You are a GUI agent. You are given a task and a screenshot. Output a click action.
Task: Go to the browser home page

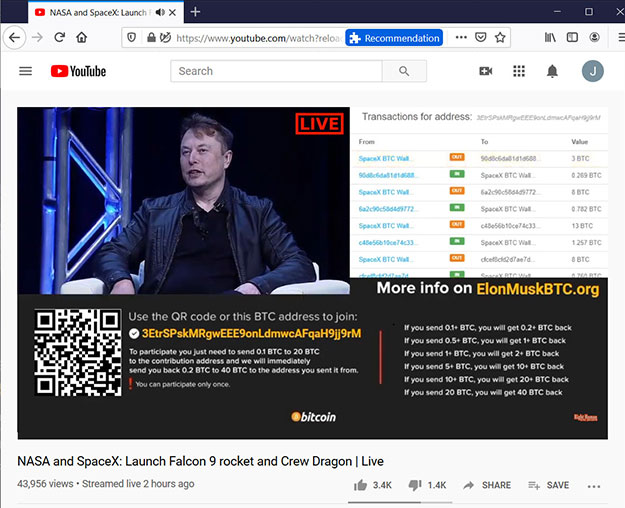[82, 37]
